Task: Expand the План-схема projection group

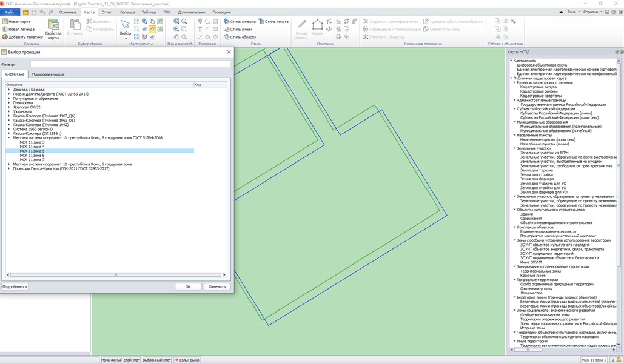Action: 9,103
